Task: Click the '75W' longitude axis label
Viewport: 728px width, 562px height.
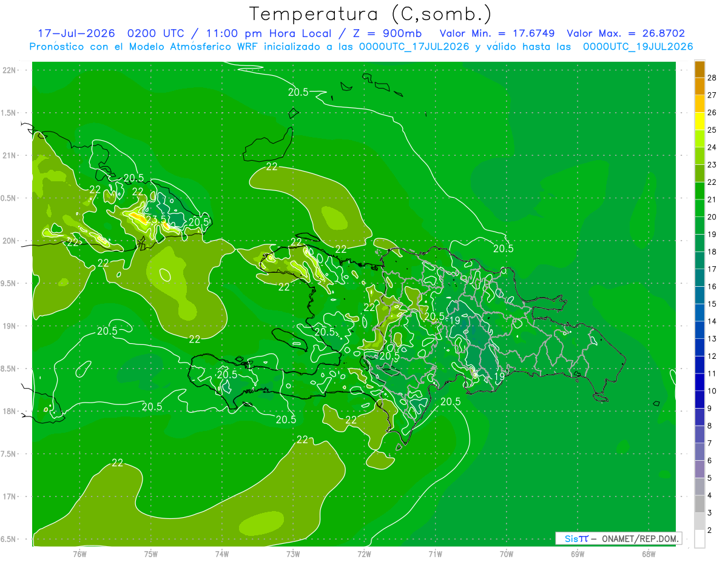Action: pos(151,553)
